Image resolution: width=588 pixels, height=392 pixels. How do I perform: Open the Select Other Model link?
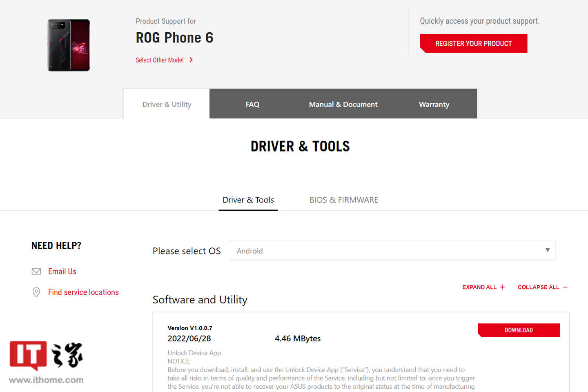159,60
